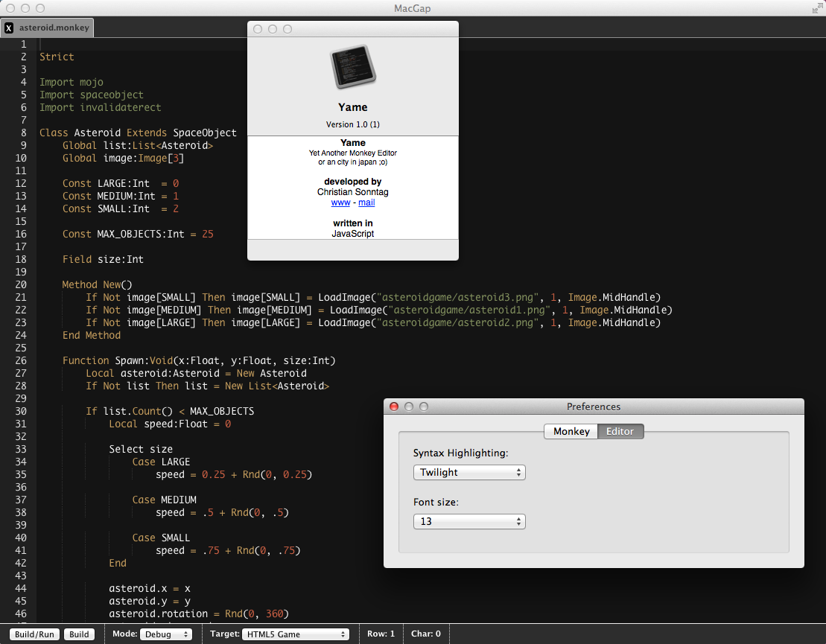Open the mail link in About window
The height and width of the screenshot is (644, 826).
pyautogui.click(x=366, y=203)
